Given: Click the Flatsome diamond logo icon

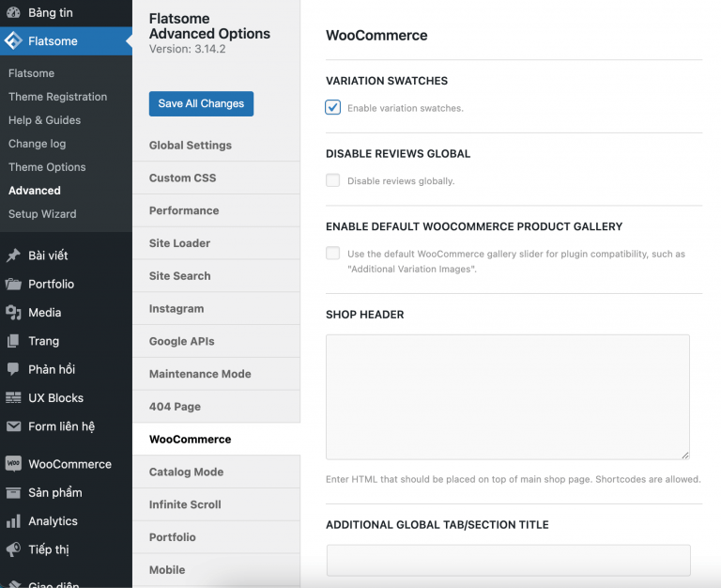Looking at the screenshot, I should [x=13, y=41].
